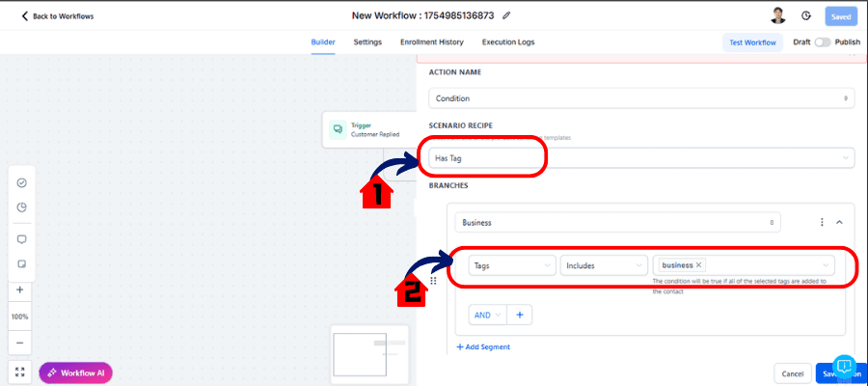
Task: Click the Add Segment link
Action: point(483,346)
